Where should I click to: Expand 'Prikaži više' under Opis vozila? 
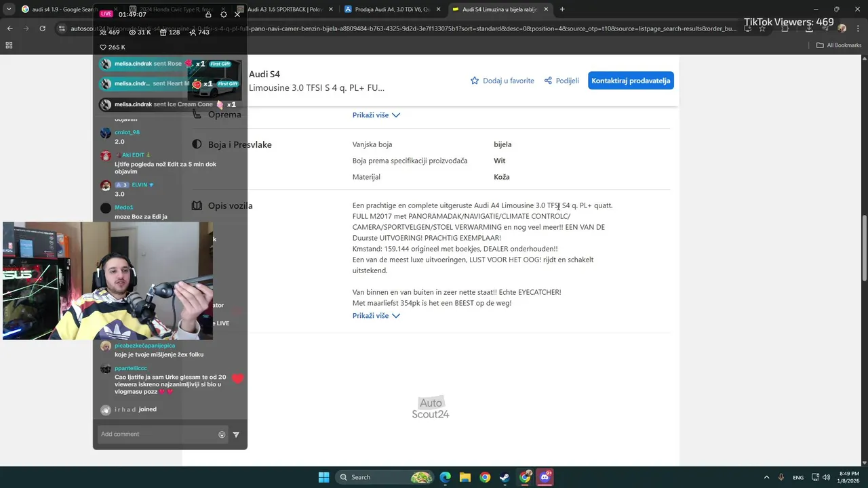[x=376, y=316]
